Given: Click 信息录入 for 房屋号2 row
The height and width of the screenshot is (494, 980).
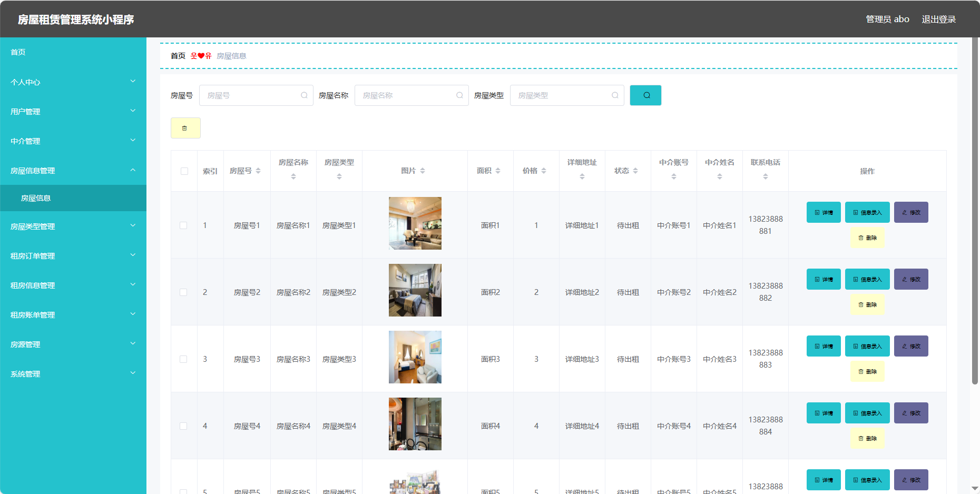Looking at the screenshot, I should coord(867,279).
